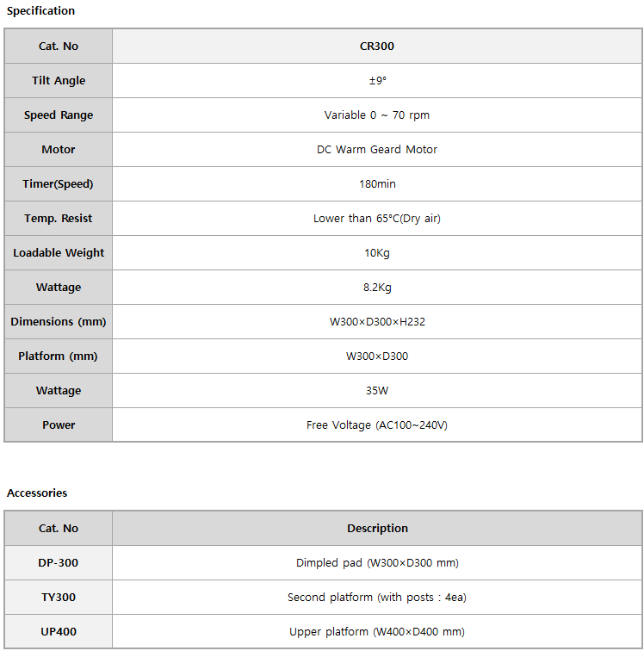The width and height of the screenshot is (644, 657).
Task: Click the Variable 0 ~ 70 rpm value
Action: 377,115
